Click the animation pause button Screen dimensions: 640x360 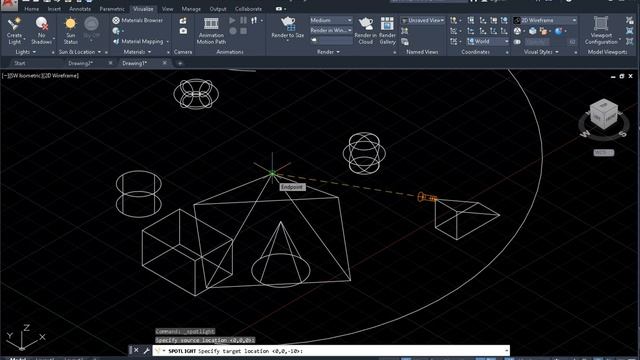point(243,20)
